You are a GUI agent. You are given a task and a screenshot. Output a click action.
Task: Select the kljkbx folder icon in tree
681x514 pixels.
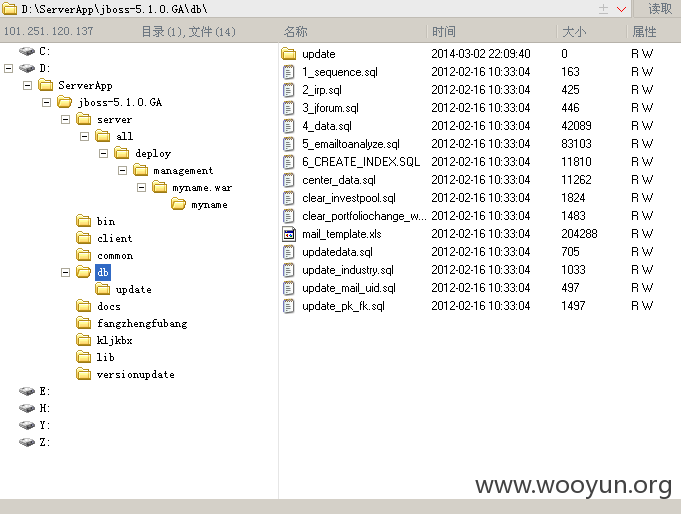pos(83,340)
